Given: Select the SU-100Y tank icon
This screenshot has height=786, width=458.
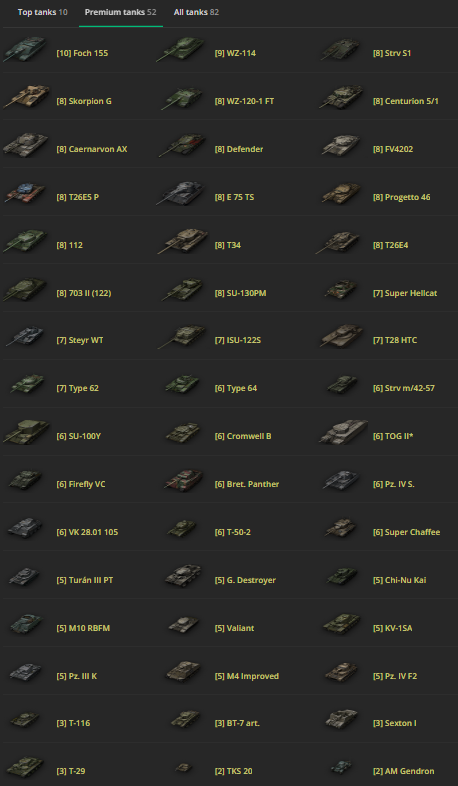Looking at the screenshot, I should point(26,432).
